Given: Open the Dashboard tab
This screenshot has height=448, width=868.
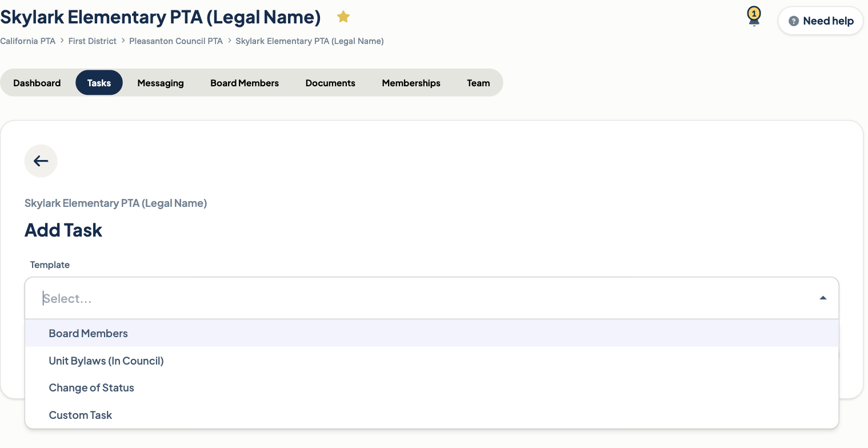Looking at the screenshot, I should coord(37,83).
